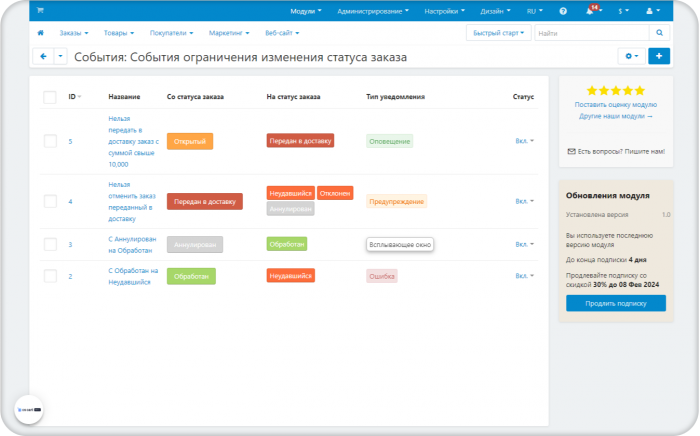Open event 'Нельзя передать в доставку заказ'
Image resolution: width=700 pixels, height=436 pixels.
[133, 141]
